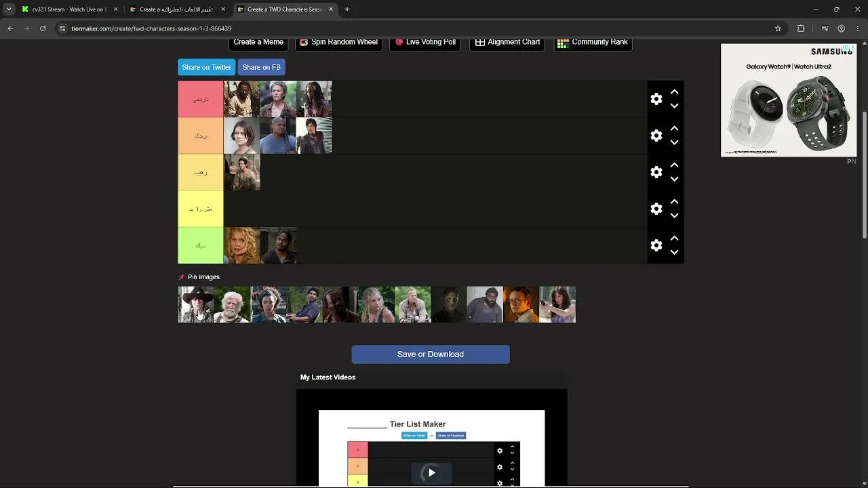Image resolution: width=868 pixels, height=488 pixels.
Task: Focus the tiermaker.com address bar
Action: point(420,28)
